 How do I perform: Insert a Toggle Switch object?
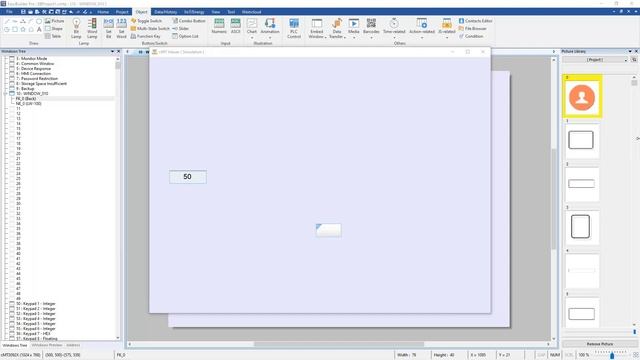tap(147, 21)
